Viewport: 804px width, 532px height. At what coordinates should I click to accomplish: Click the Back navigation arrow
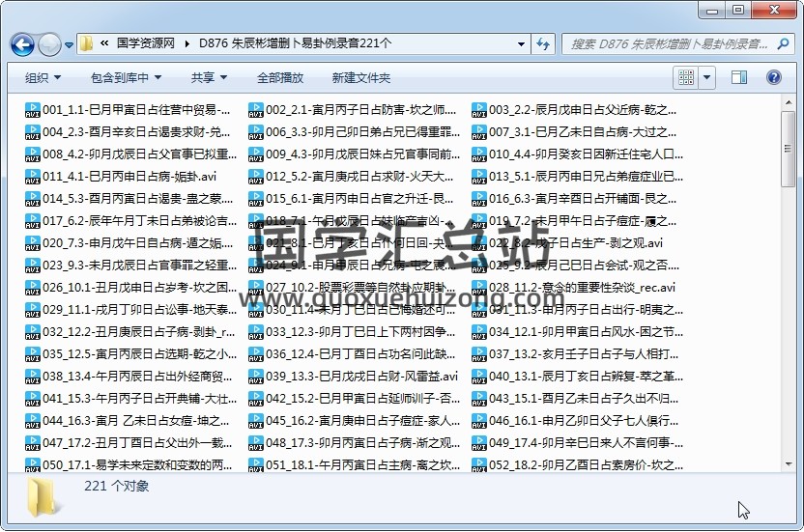click(22, 44)
